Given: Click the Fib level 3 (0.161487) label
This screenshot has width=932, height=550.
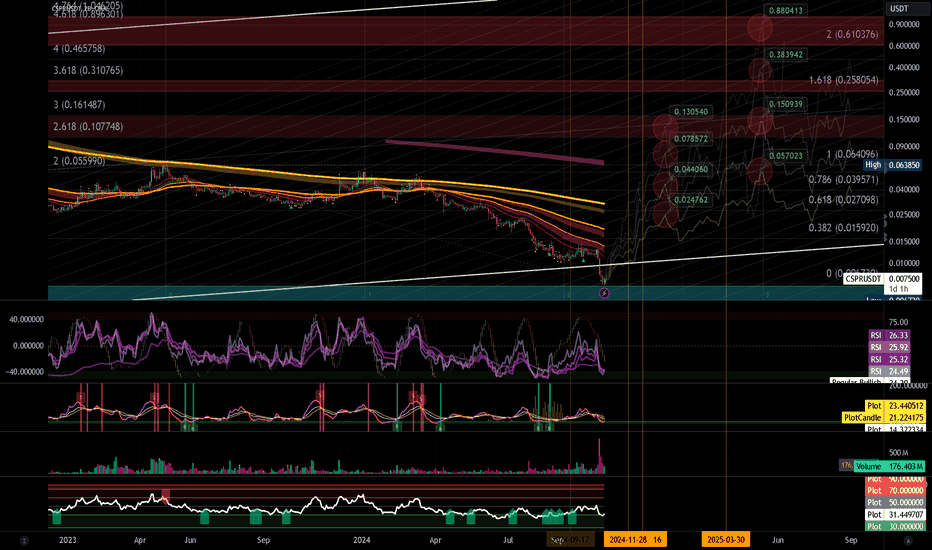Looking at the screenshot, I should pos(79,105).
